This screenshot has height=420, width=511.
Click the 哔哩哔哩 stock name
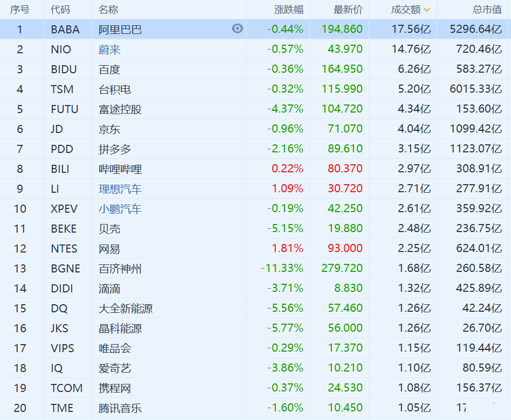pyautogui.click(x=120, y=169)
